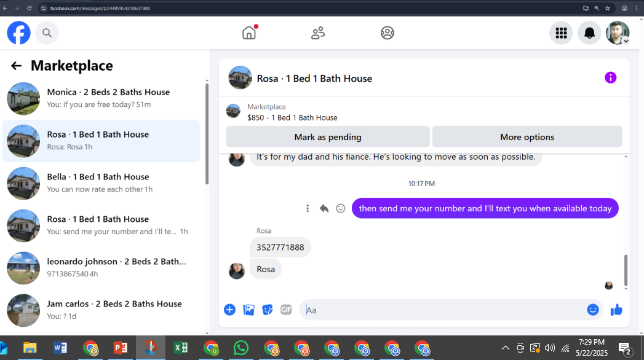
Task: Open Monica 2 Beds 2 Baths House chat
Action: tap(101, 98)
